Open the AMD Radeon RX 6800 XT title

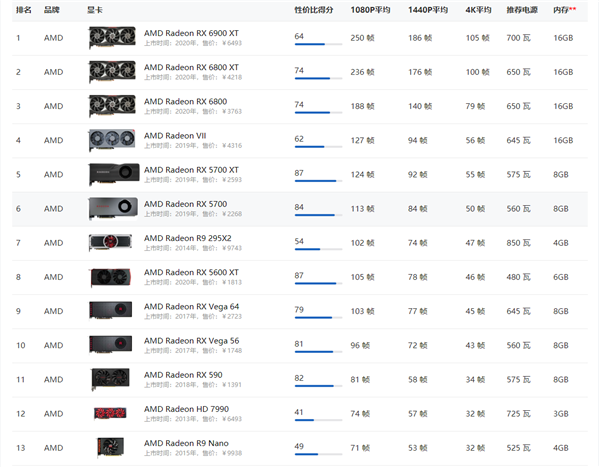pyautogui.click(x=191, y=67)
